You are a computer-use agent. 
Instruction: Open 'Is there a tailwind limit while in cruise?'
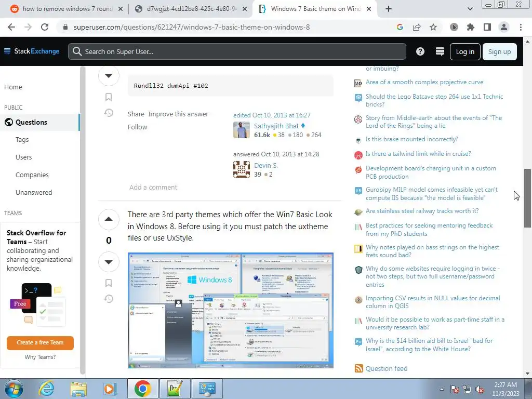coord(418,154)
